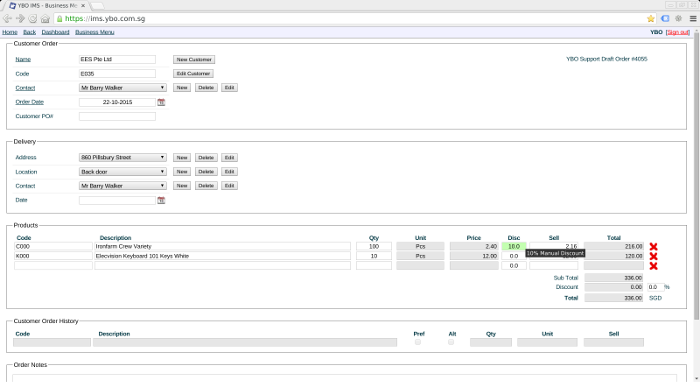Open the Business Menu link
Screen dimensions: 700x382
click(x=95, y=32)
